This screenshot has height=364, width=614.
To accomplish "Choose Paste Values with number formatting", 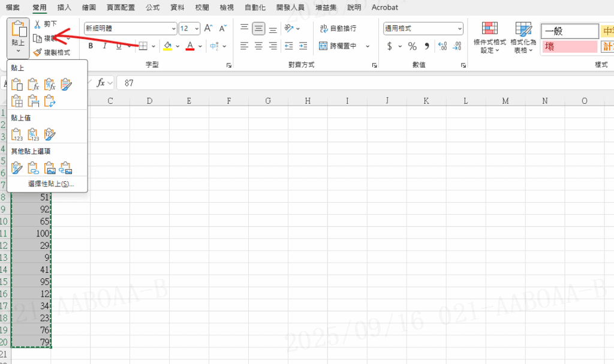I will point(34,134).
